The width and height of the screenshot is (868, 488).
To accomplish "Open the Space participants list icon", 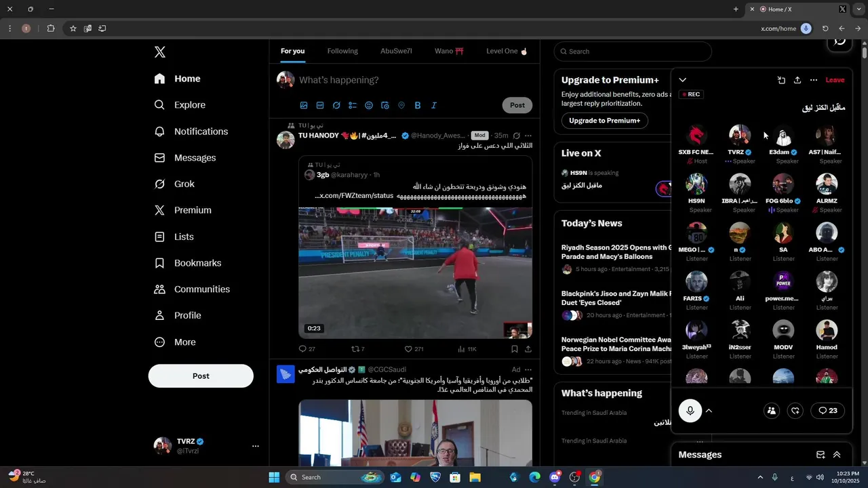I will point(771,411).
